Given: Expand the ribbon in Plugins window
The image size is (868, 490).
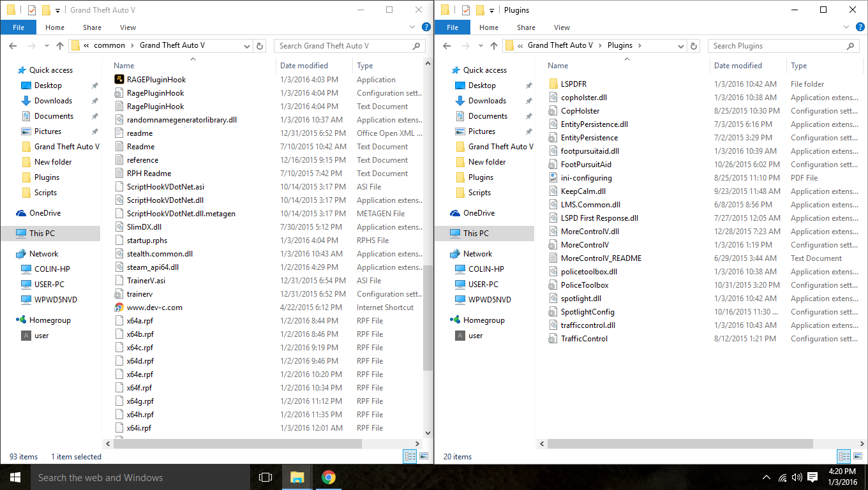Looking at the screenshot, I should click(x=846, y=27).
